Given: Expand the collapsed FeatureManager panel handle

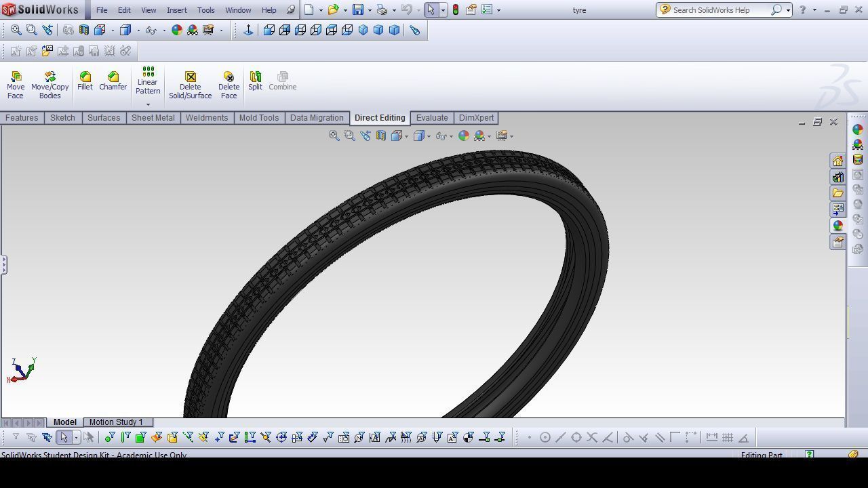Looking at the screenshot, I should [3, 264].
